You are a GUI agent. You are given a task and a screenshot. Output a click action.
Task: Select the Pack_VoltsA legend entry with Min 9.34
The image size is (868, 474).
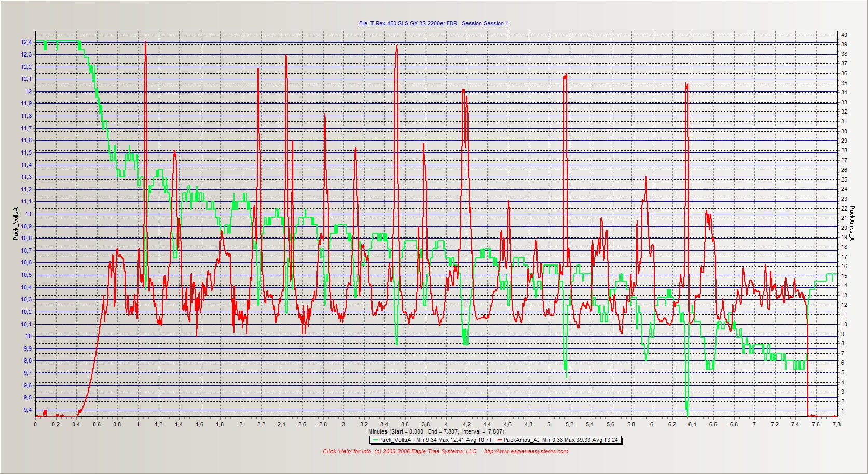(x=432, y=440)
